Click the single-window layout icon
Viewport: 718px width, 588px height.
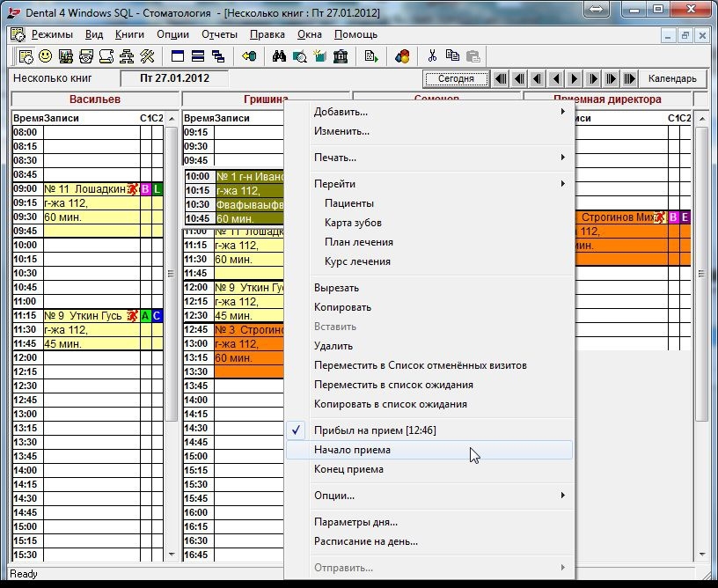178,56
